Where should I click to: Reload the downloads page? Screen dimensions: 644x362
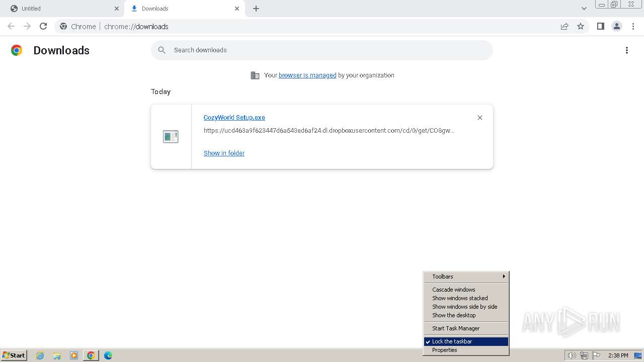[43, 26]
